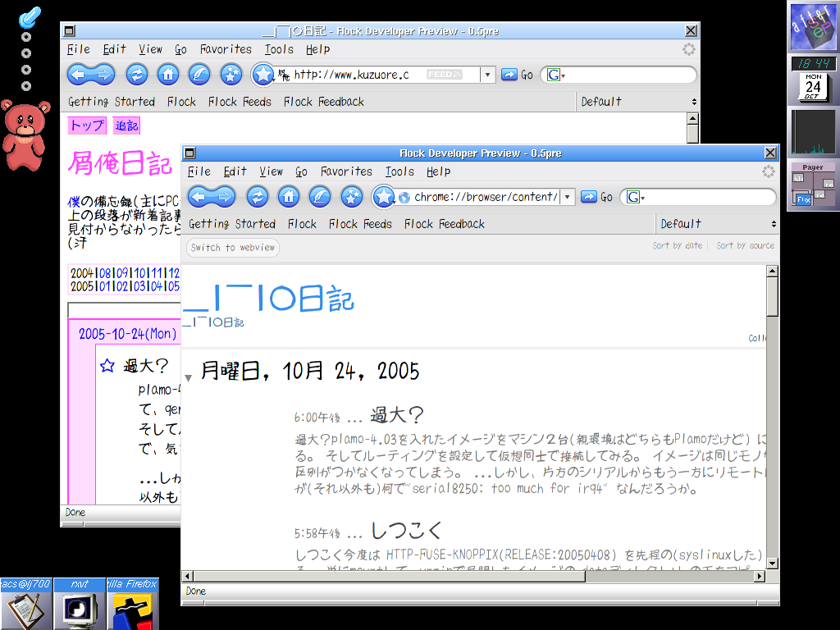Open the Google engine selector in the rear window

tap(555, 75)
